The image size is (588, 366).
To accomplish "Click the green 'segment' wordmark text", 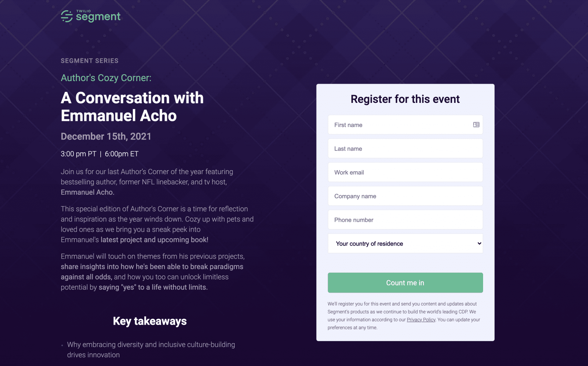I will point(98,17).
